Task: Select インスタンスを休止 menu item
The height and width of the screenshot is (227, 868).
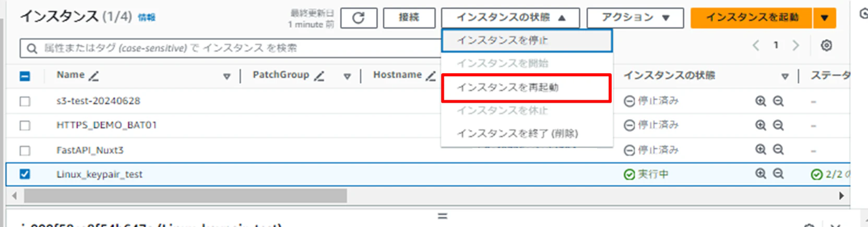Action: pyautogui.click(x=527, y=110)
